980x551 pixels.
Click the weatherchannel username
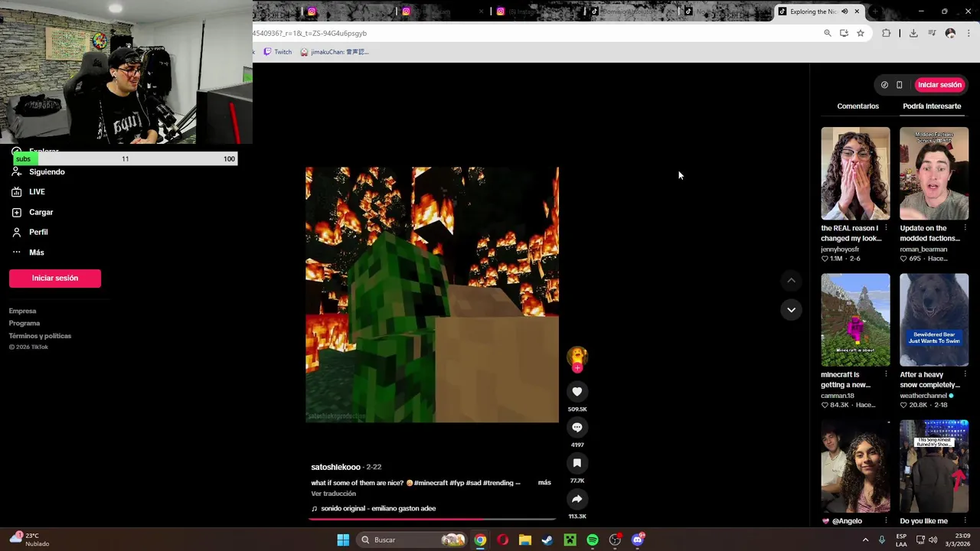coord(923,396)
